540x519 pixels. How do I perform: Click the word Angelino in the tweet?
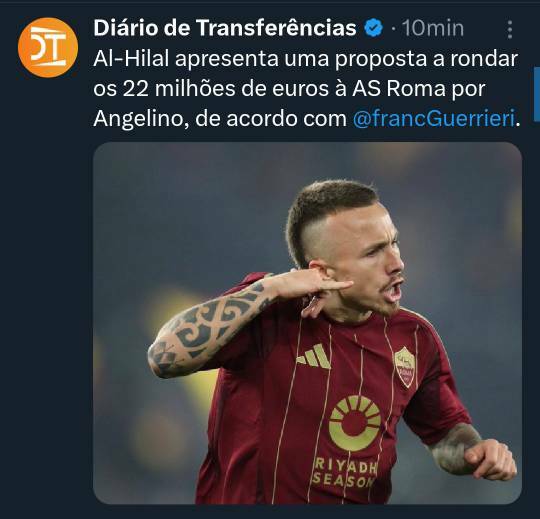coord(141,119)
